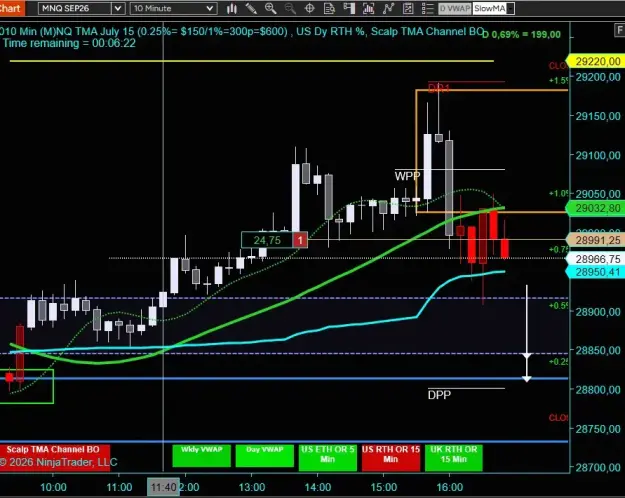The width and height of the screenshot is (625, 498).
Task: Click the MNQ SEP26 instrument field
Action: 75,8
